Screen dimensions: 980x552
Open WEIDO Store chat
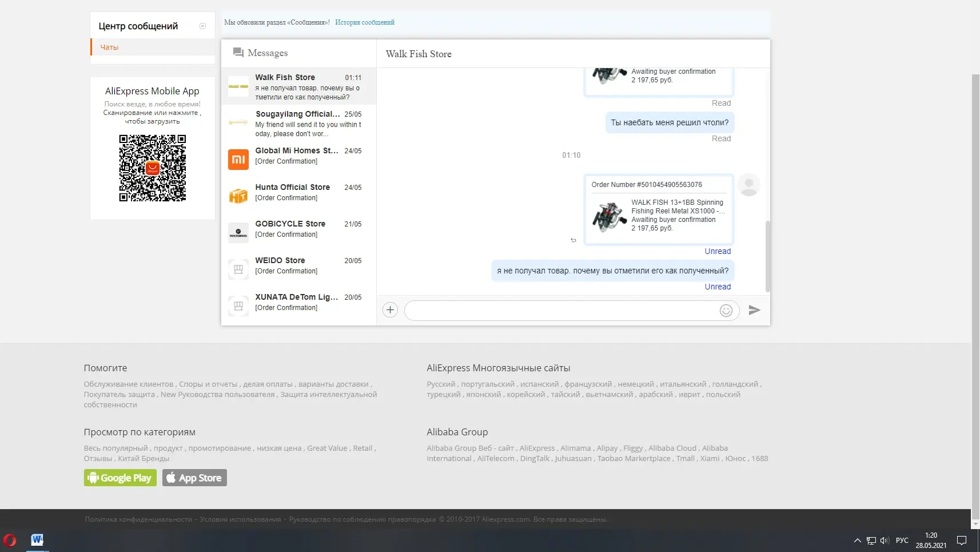coord(298,269)
